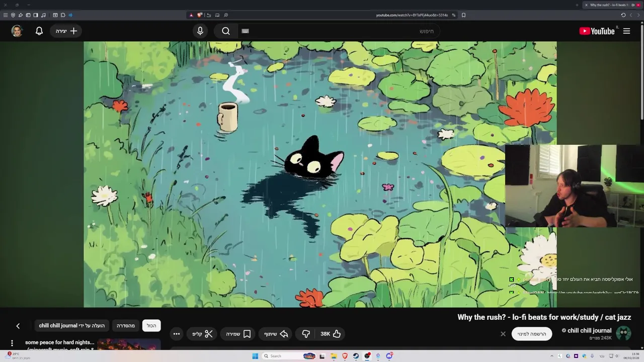Open Brave Shields lion icon
This screenshot has height=362, width=644.
point(200,15)
